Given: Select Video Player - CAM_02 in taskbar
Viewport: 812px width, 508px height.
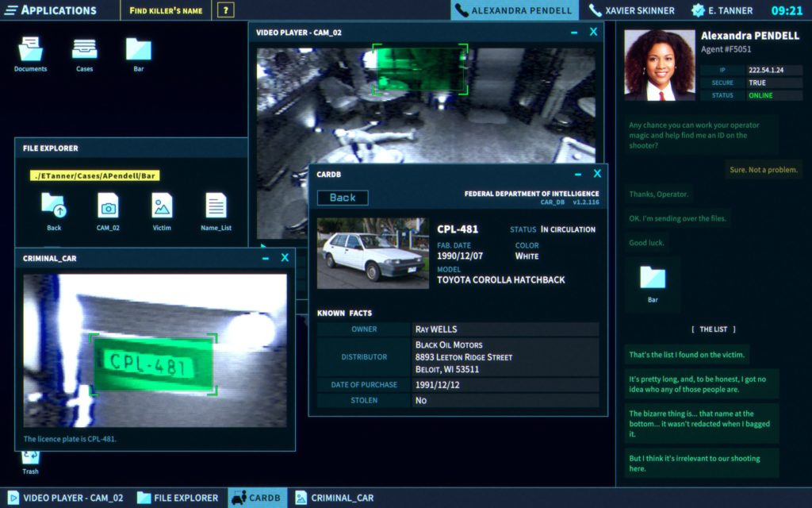Looking at the screenshot, I should pos(66,498).
